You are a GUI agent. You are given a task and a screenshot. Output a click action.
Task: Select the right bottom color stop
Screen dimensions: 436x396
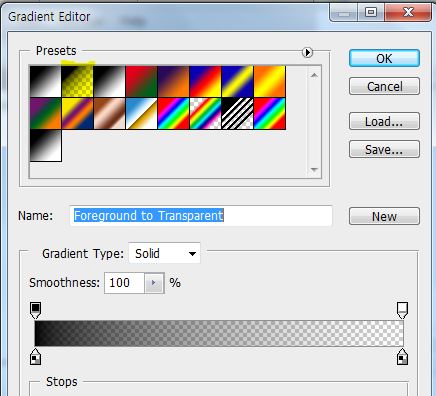(402, 357)
